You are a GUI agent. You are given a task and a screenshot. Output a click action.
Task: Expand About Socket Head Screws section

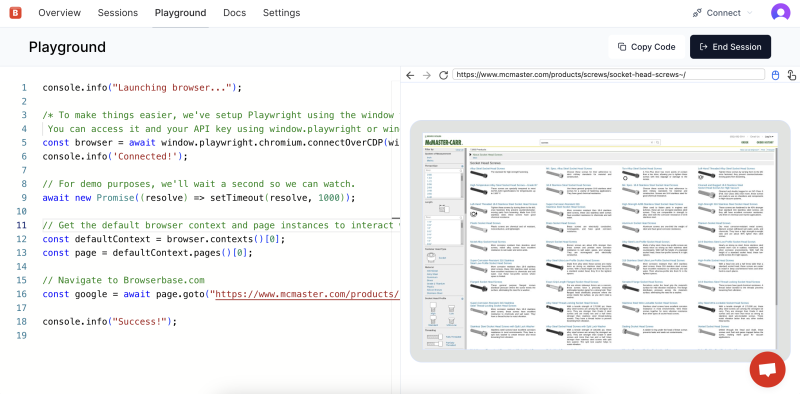486,155
